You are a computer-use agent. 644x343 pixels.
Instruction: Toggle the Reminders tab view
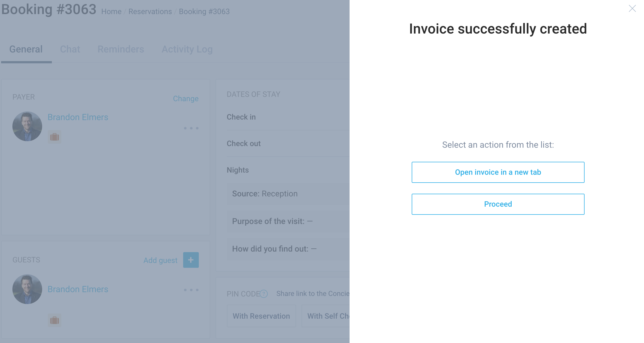tap(121, 49)
